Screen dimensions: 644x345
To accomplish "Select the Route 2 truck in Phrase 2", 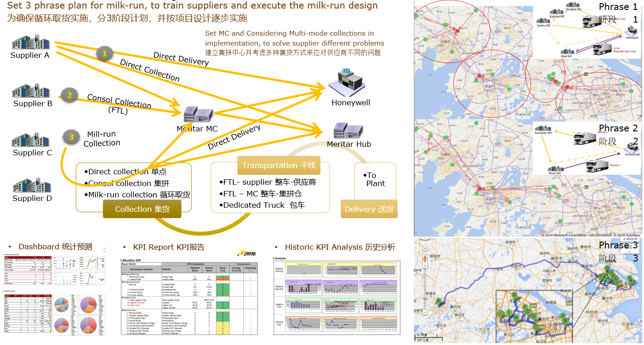I will coord(598,167).
